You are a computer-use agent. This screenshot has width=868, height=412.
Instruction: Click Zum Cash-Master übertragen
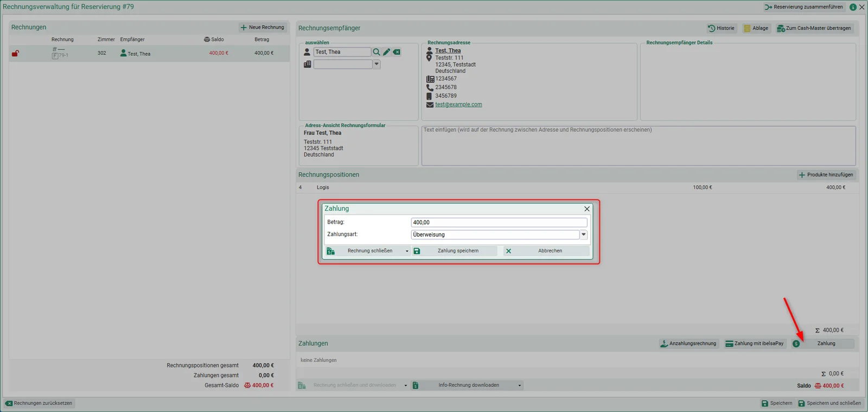[x=814, y=28]
